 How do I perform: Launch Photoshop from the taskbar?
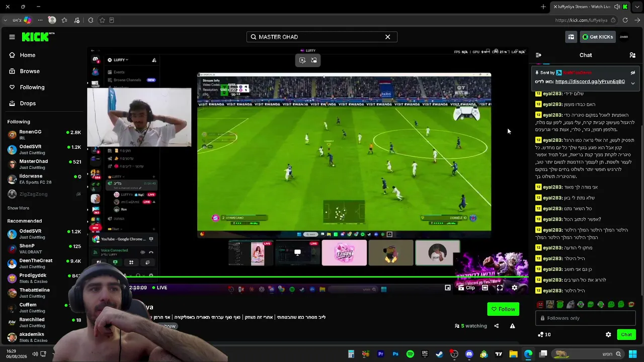(x=395, y=354)
